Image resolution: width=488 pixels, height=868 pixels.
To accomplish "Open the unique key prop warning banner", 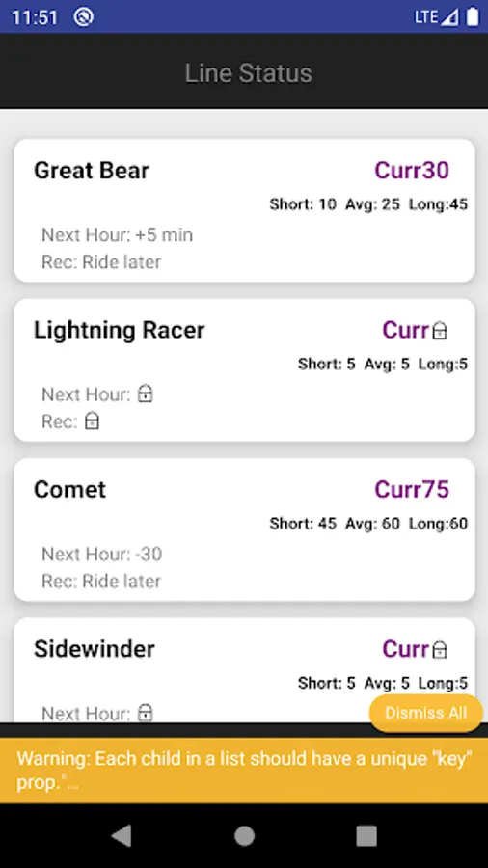I will [x=244, y=771].
